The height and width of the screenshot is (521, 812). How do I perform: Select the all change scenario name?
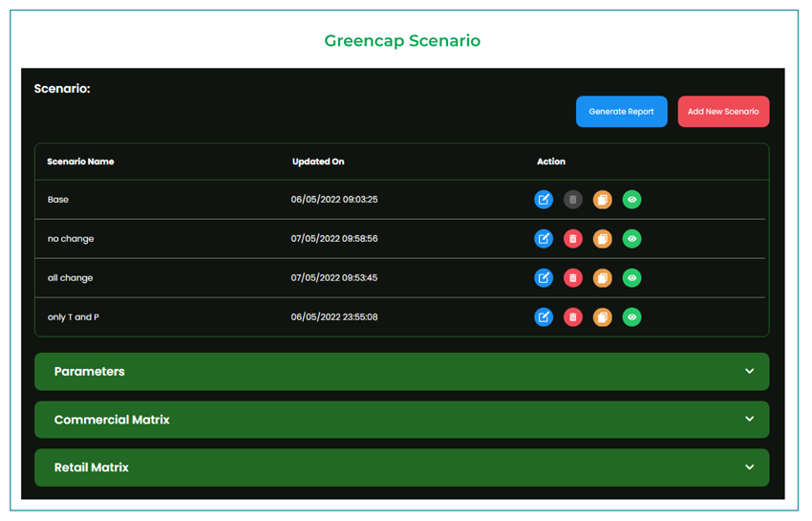click(x=70, y=278)
